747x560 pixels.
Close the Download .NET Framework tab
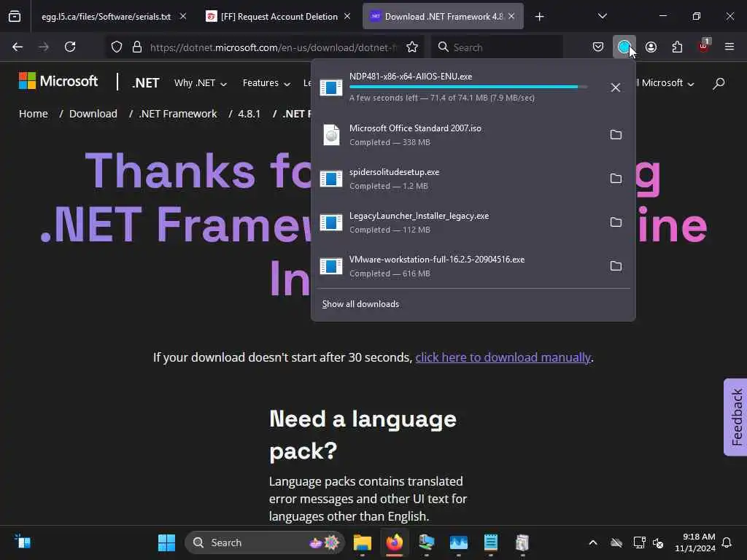(511, 16)
